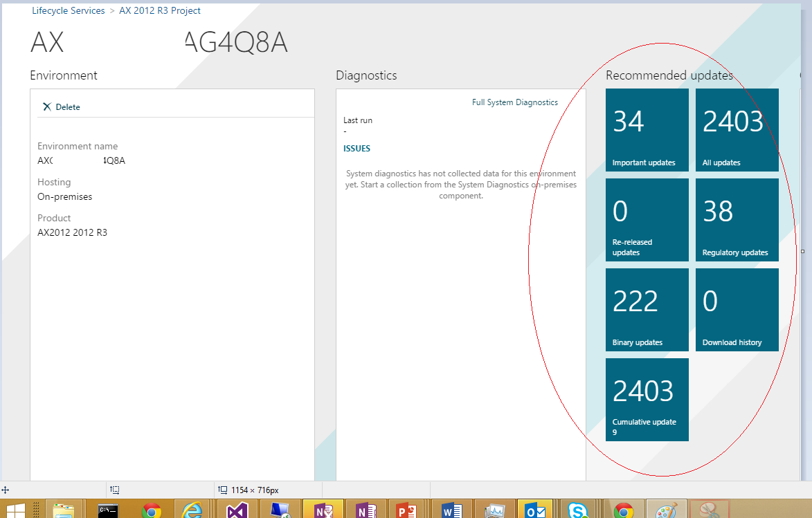The image size is (812, 518).
Task: Show the Download history tile
Action: pos(737,309)
